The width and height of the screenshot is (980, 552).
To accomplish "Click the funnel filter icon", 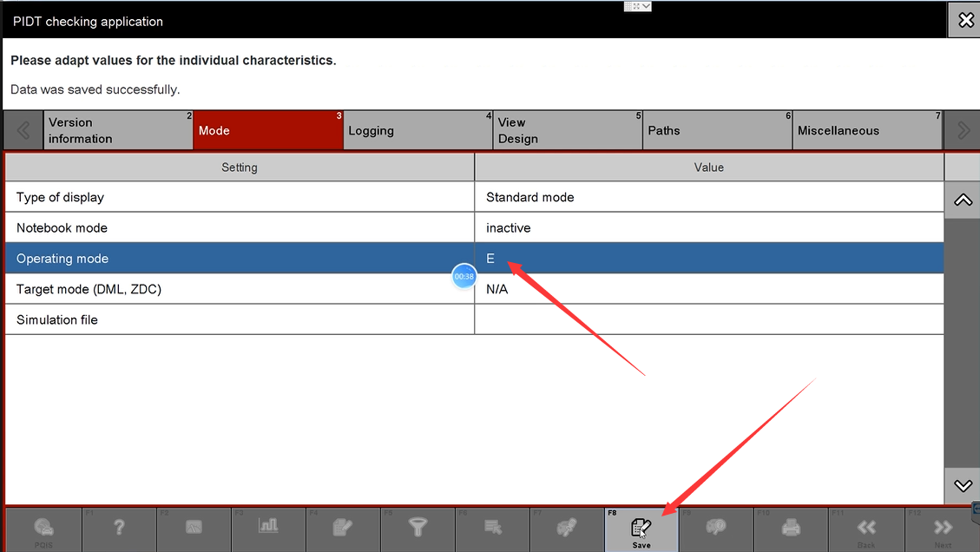I will (x=418, y=529).
